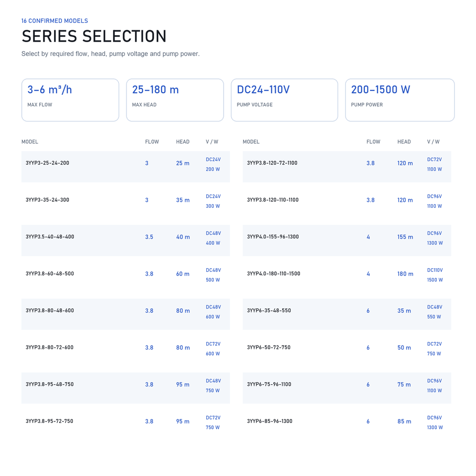Screen dimensions: 476x476
Task: Click model 3YYP3.8-95-72-750
Action: [x=125, y=425]
